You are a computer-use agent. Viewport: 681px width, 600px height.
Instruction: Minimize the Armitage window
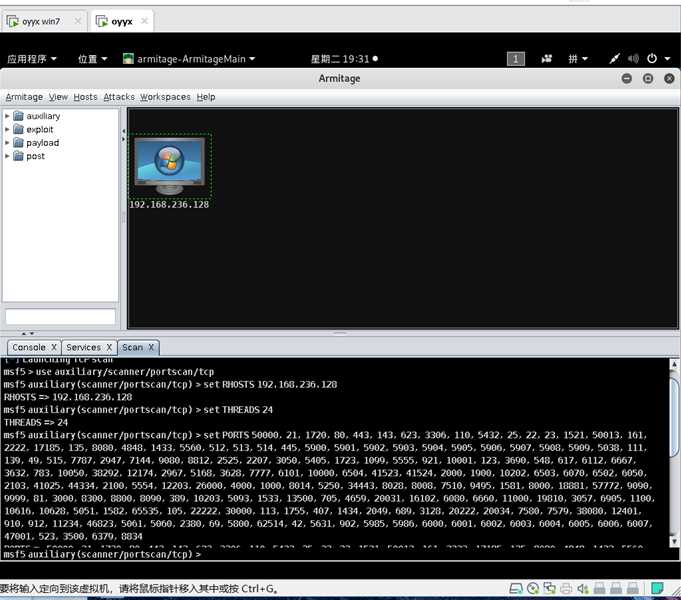point(627,78)
